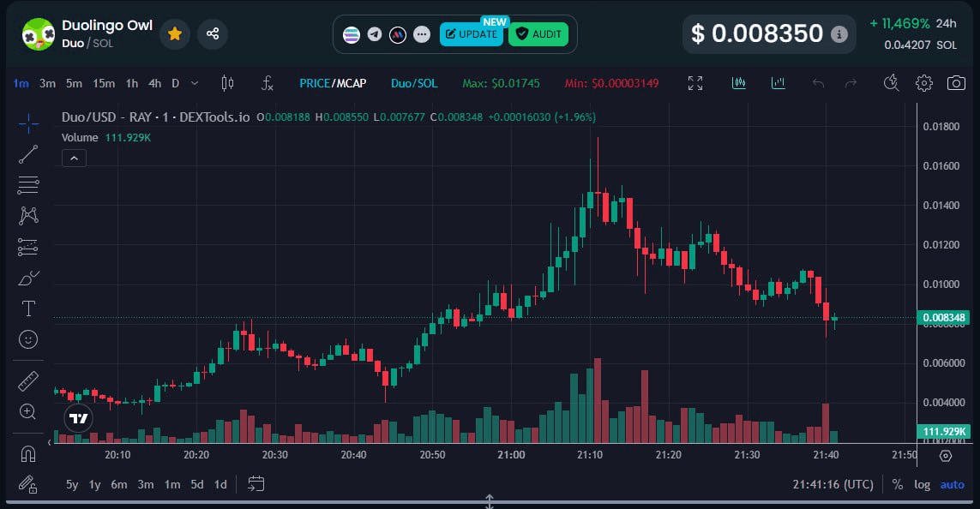Screen dimensions: 980x509
Task: Select the 1h timeframe
Action: pos(131,83)
